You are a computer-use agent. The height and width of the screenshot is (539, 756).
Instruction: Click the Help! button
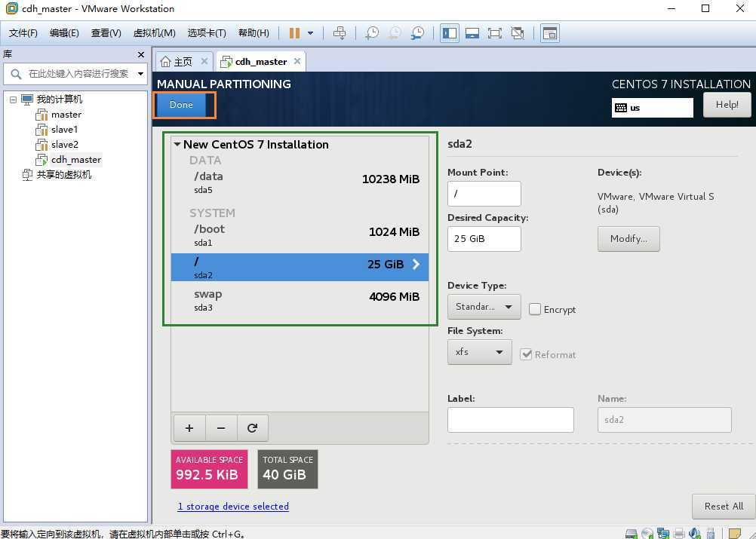point(727,105)
